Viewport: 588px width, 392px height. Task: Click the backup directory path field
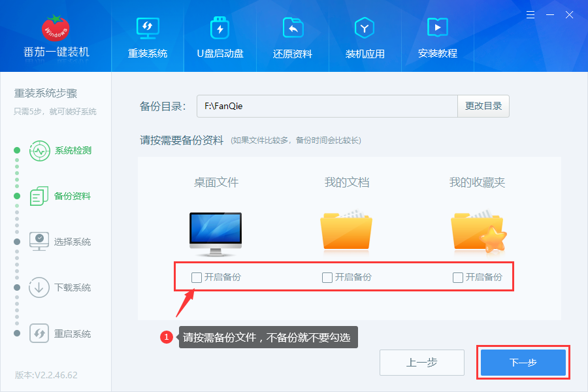tap(327, 106)
